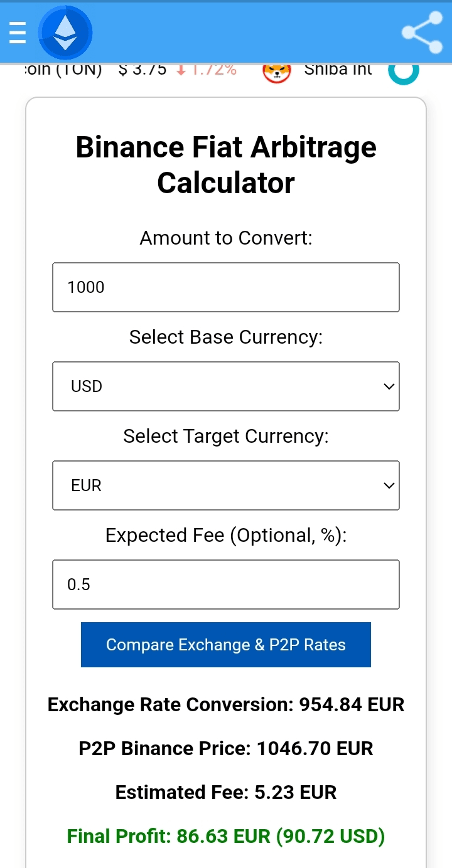Image resolution: width=452 pixels, height=868 pixels.
Task: Click the Compare Exchange & P2P Rates button
Action: (x=226, y=645)
